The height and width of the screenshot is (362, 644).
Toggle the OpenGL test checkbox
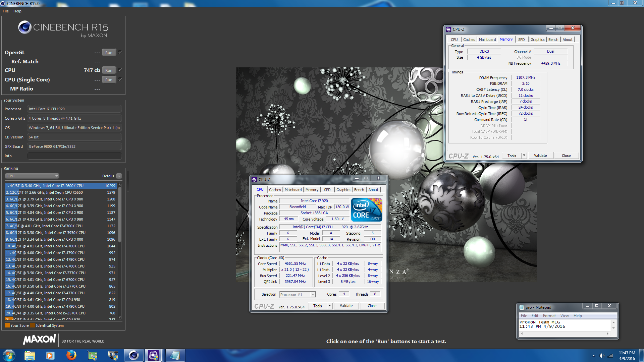coord(120,52)
